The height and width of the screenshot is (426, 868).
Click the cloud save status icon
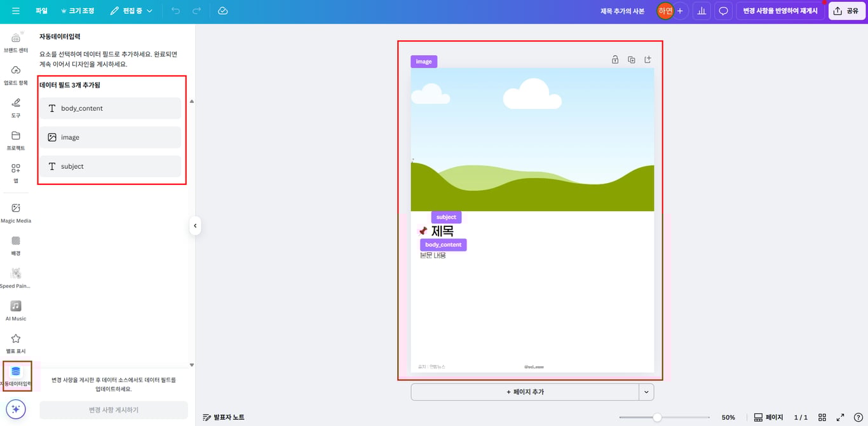(x=222, y=11)
